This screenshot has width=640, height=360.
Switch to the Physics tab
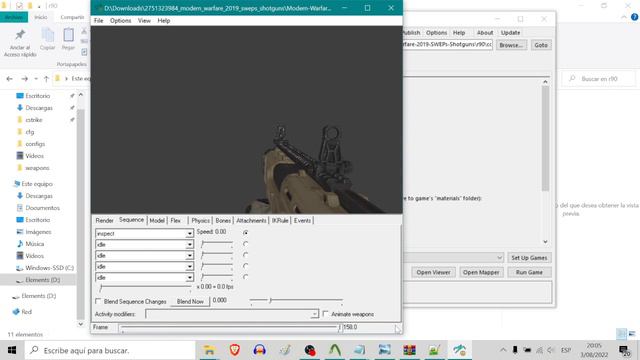coord(200,220)
